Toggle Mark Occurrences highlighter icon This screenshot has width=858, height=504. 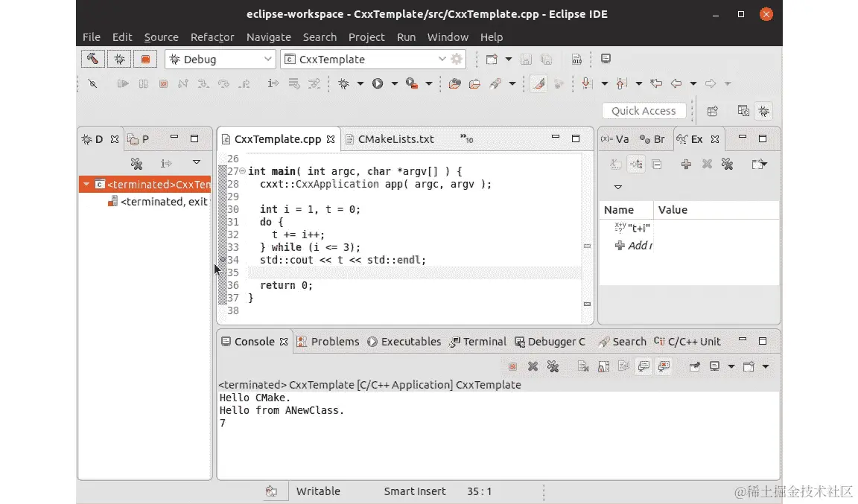[539, 83]
